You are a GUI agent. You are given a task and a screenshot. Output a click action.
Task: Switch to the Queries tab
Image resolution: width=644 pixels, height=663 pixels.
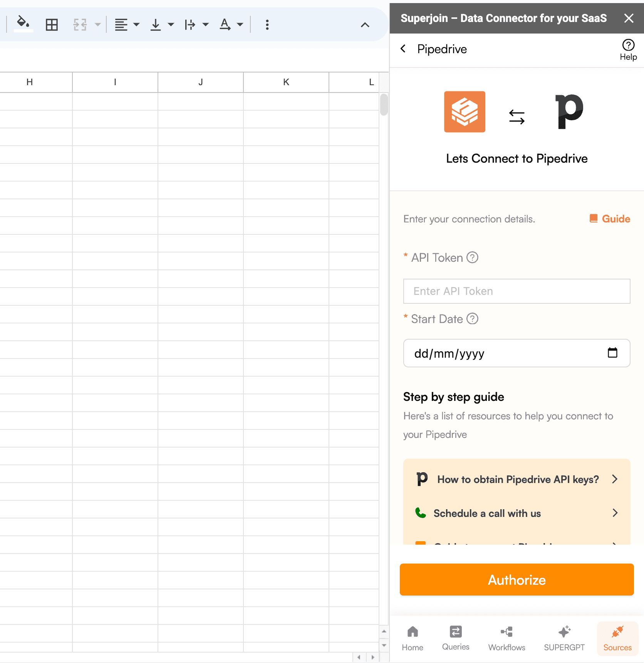click(456, 638)
